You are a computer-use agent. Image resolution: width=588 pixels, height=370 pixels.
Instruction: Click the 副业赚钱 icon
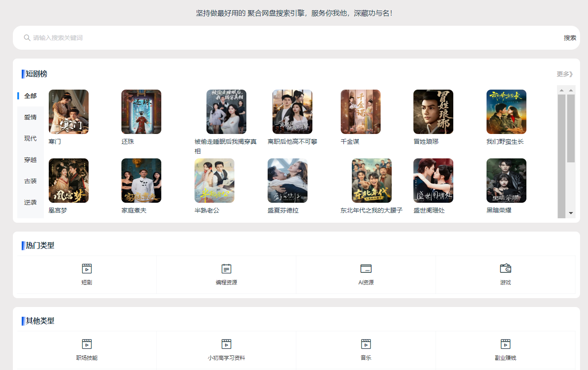pos(506,344)
